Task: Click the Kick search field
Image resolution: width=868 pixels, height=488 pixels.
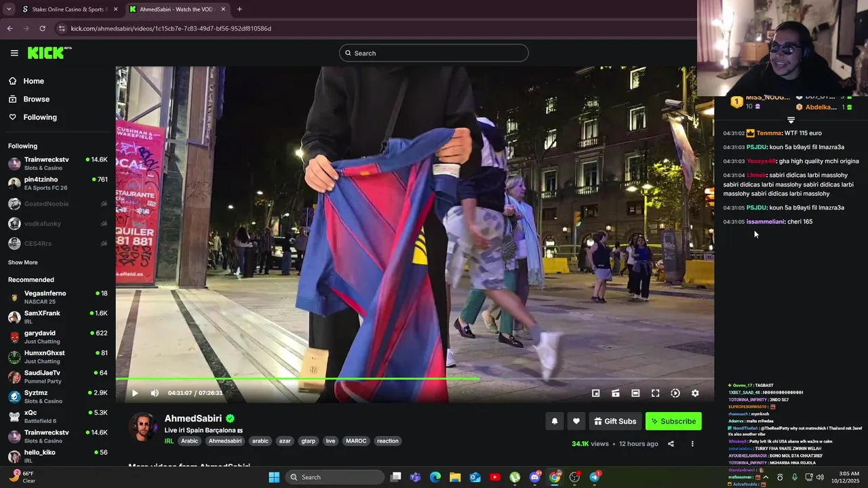Action: [434, 53]
